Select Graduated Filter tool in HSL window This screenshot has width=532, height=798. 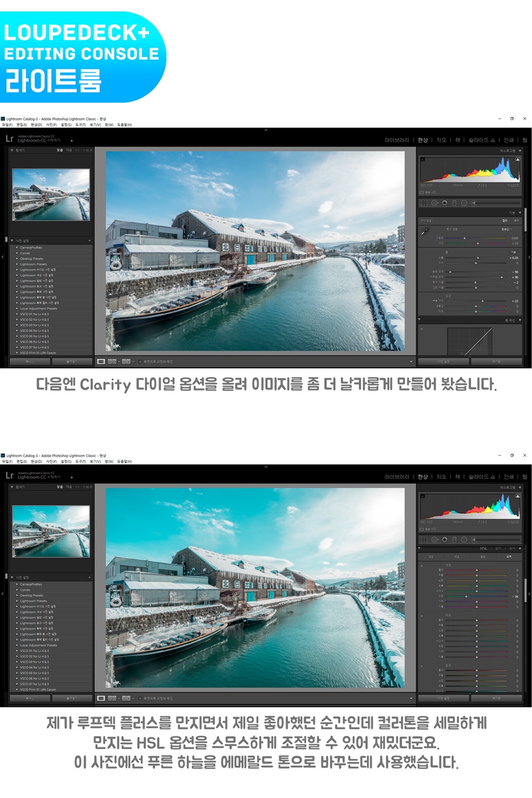[x=454, y=540]
